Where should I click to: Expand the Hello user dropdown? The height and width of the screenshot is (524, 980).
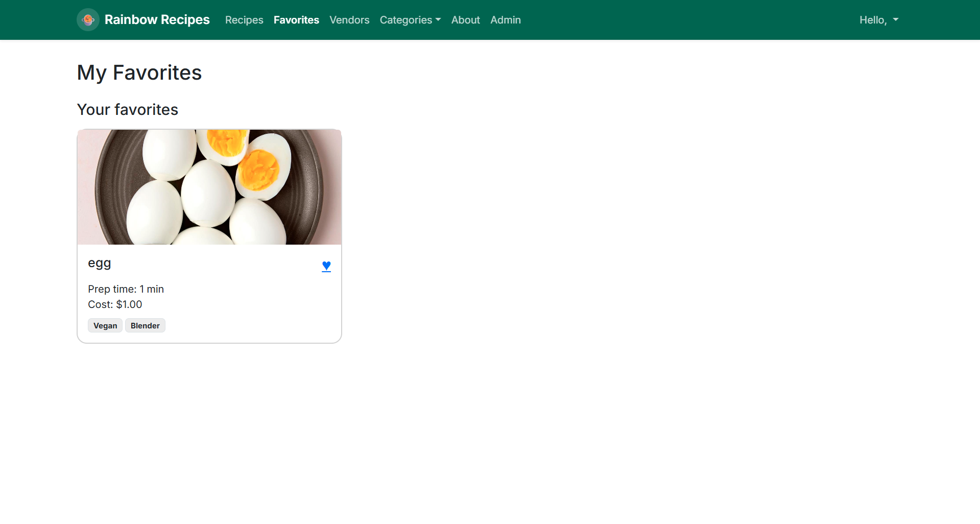(x=878, y=20)
